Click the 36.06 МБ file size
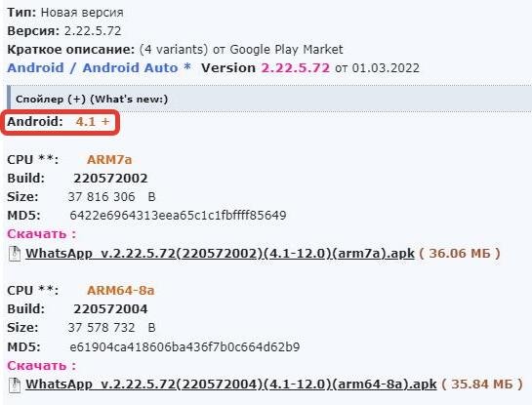This screenshot has width=532, height=405. click(x=460, y=254)
